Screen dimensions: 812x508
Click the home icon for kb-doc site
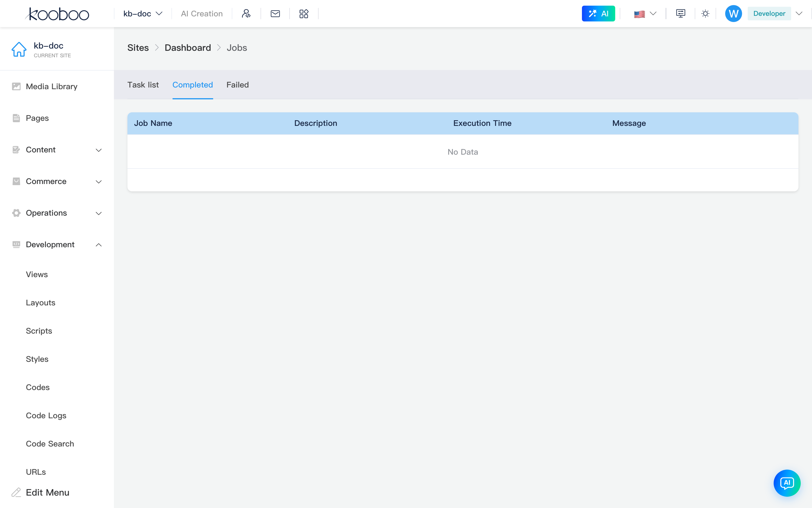pos(19,50)
